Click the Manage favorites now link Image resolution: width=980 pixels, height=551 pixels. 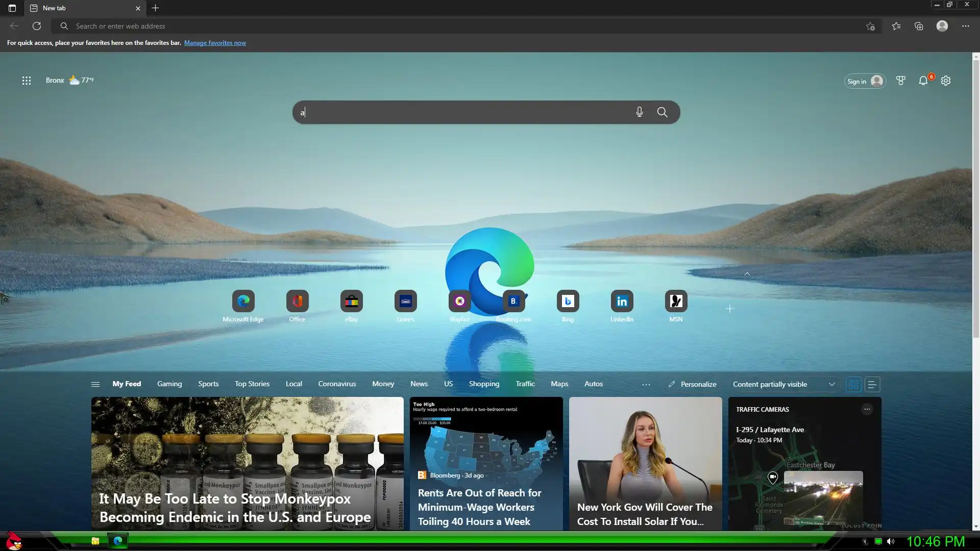[215, 43]
